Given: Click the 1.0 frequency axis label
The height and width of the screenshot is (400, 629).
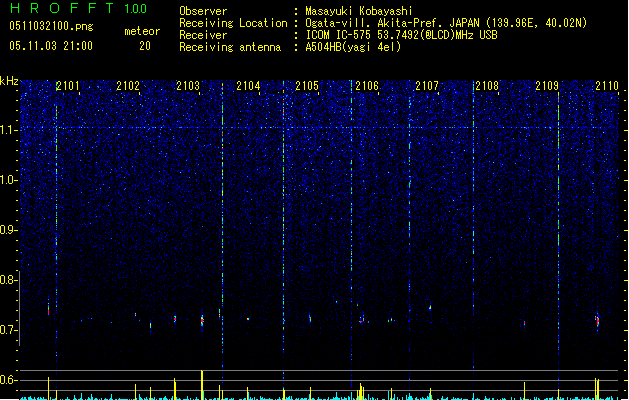Looking at the screenshot, I should pyautogui.click(x=8, y=180).
